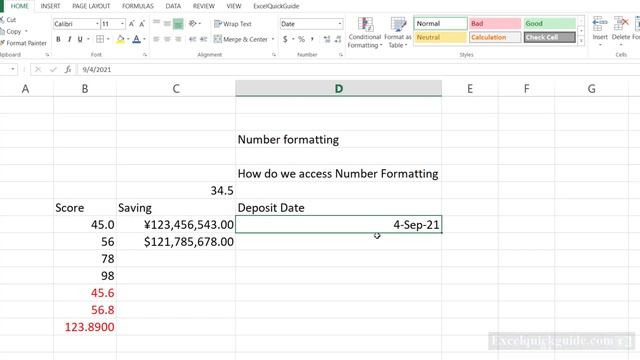Apply the Neutral cell style
This screenshot has height=360, width=640.
pyautogui.click(x=440, y=37)
